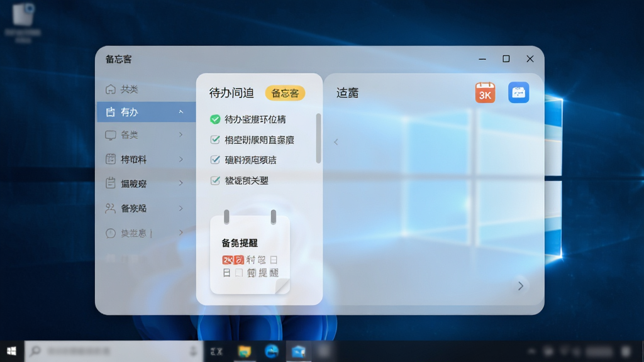Select the monitor icon for 各类
Viewport: 644px width, 362px height.
pyautogui.click(x=111, y=135)
